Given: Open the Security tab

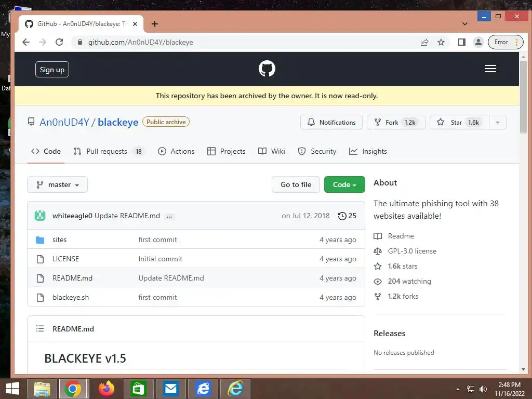Looking at the screenshot, I should click(x=317, y=151).
